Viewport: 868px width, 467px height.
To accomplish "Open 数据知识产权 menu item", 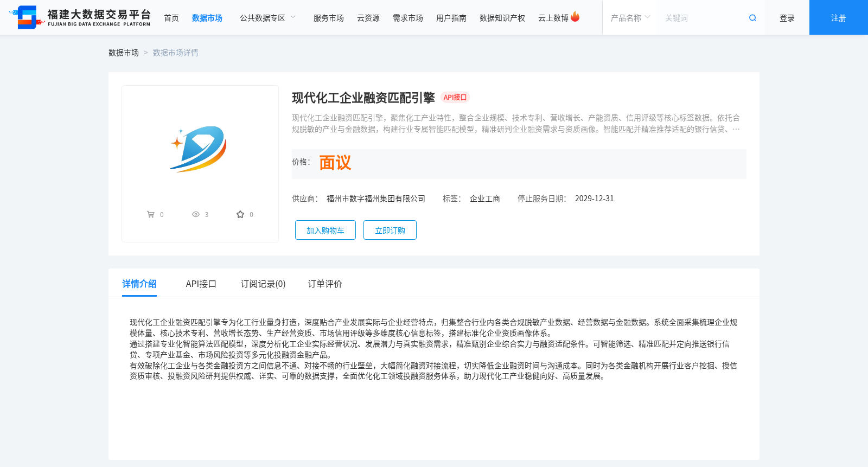I will 502,18.
